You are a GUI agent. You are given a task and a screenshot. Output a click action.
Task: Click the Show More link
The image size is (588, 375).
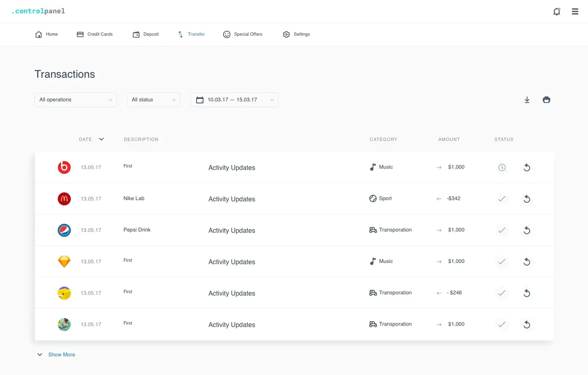[x=62, y=355]
